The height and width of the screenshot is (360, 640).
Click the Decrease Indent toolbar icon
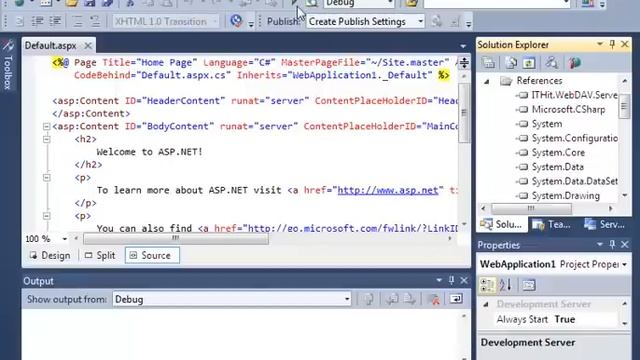38,21
